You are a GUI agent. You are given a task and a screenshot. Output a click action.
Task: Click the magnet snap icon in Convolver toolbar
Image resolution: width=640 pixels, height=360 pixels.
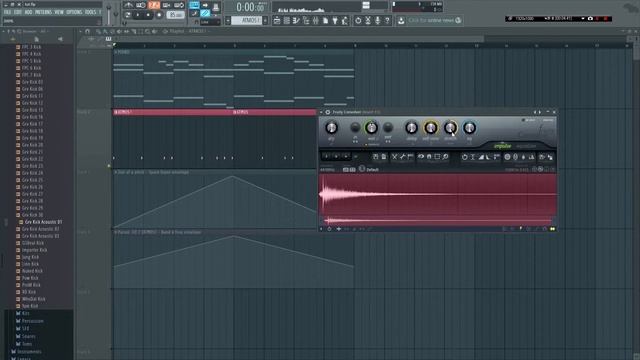click(x=429, y=157)
